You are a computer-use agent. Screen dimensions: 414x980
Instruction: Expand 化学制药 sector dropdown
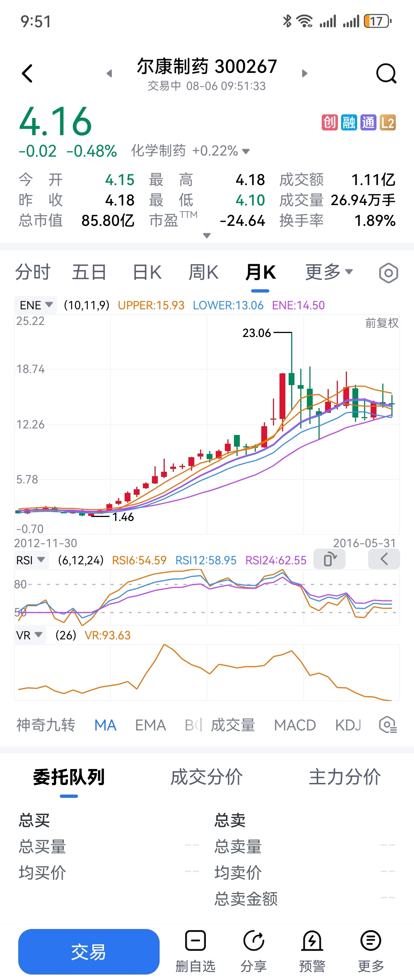point(246,152)
